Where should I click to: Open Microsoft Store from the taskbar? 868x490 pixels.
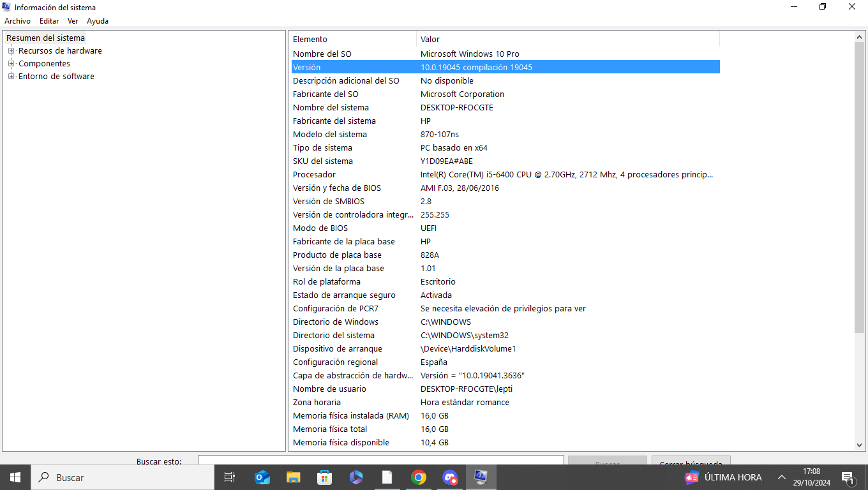pos(325,477)
